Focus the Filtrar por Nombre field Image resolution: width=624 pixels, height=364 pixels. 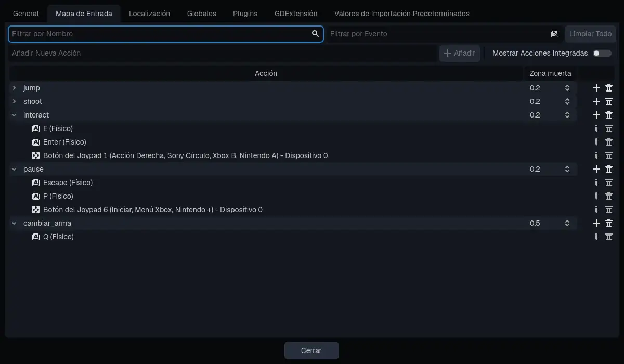coord(166,34)
